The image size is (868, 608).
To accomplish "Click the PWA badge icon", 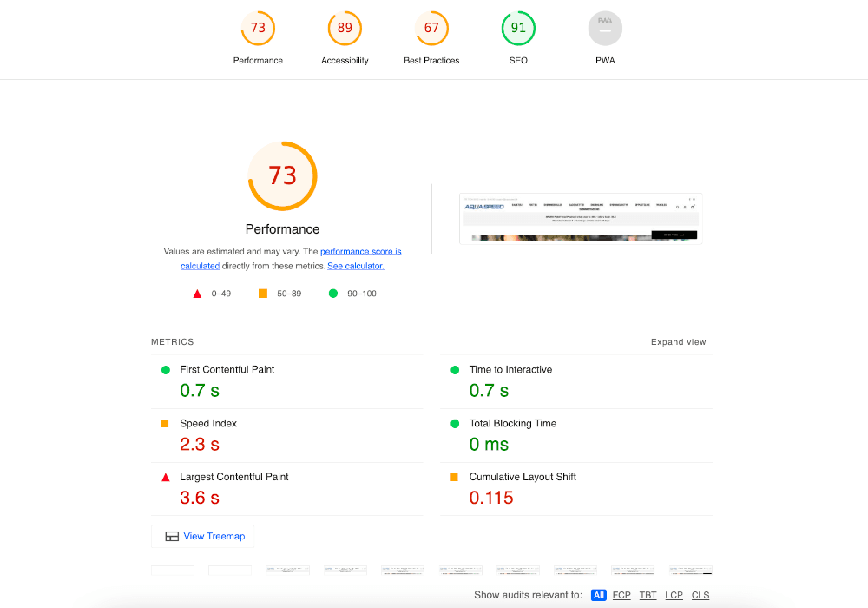I will tap(605, 29).
